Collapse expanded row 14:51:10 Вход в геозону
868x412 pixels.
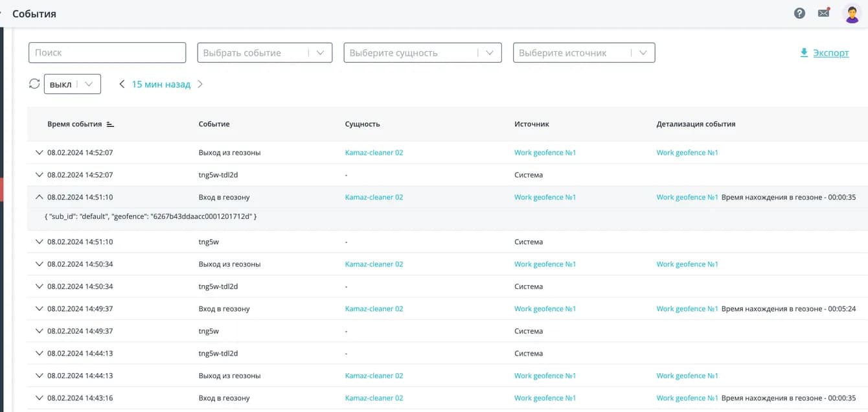tap(39, 197)
